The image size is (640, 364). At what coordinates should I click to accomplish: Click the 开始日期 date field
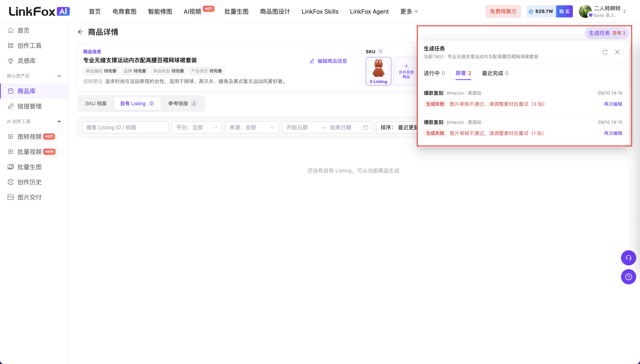[x=302, y=128]
